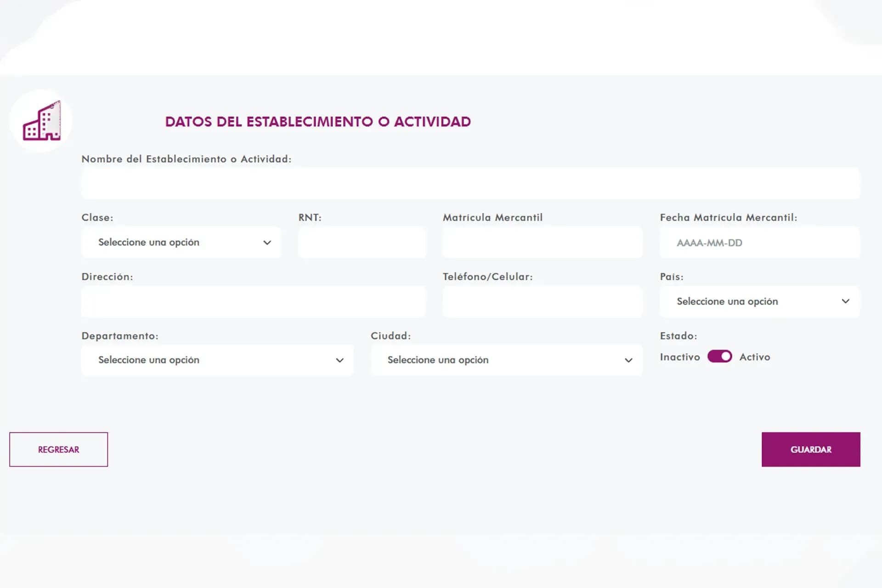882x588 pixels.
Task: Focus the Nombre del Establecimiento field
Action: tap(470, 183)
